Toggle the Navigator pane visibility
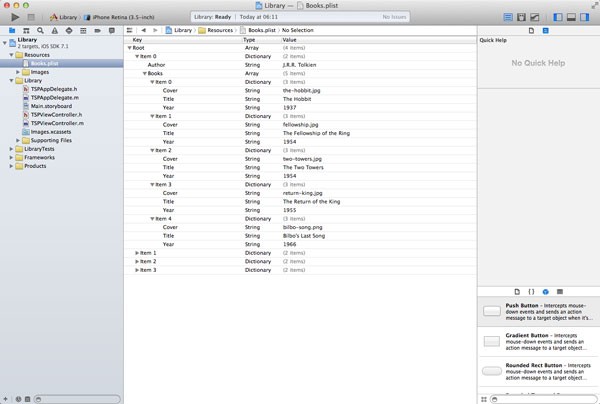The height and width of the screenshot is (404, 600). 558,17
